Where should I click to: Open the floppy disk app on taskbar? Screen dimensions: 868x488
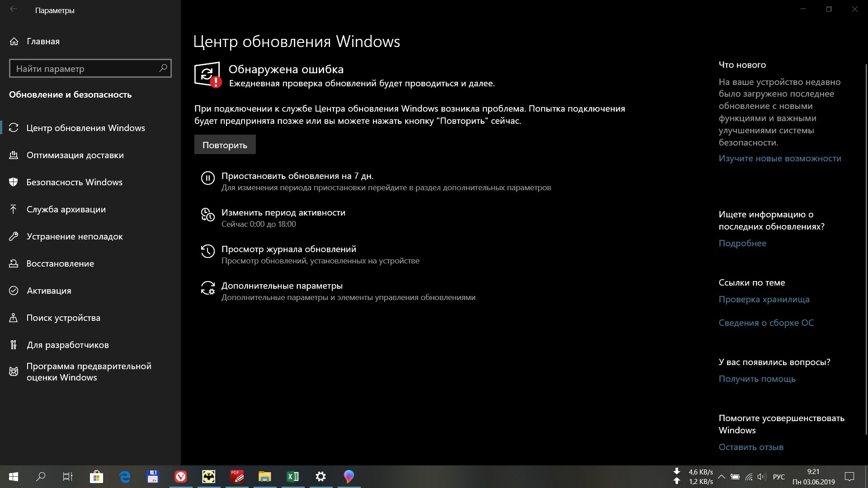(x=153, y=477)
